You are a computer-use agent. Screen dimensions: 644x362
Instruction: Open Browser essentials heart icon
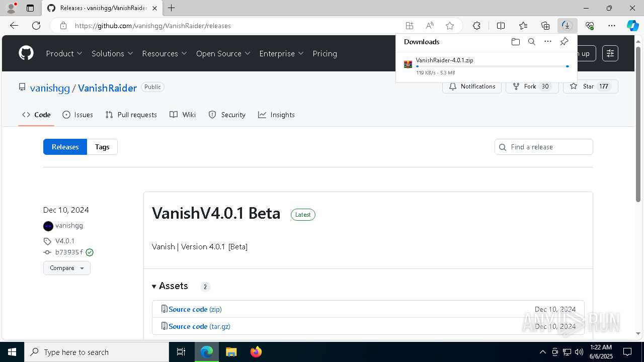pos(590,26)
